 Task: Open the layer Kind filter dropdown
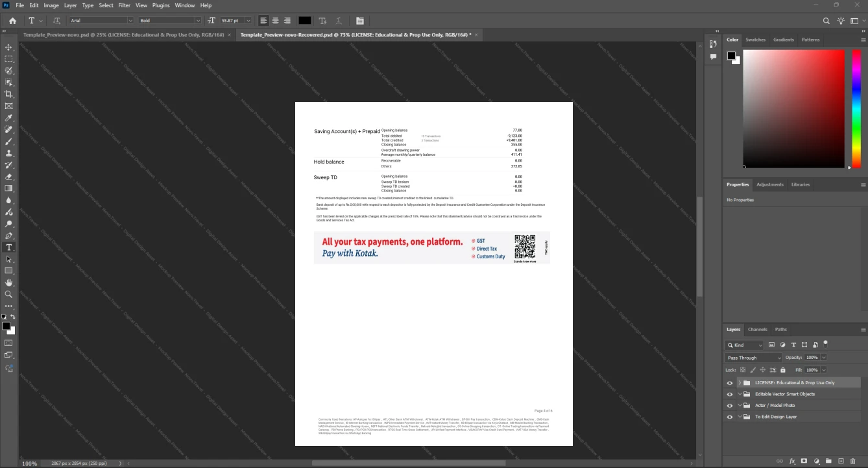[x=745, y=345]
